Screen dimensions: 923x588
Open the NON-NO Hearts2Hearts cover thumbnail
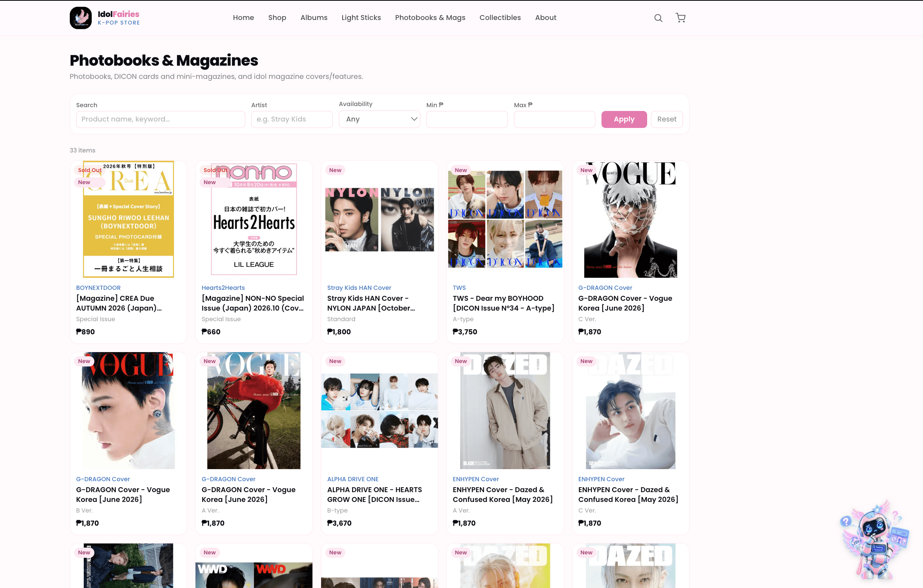[254, 219]
